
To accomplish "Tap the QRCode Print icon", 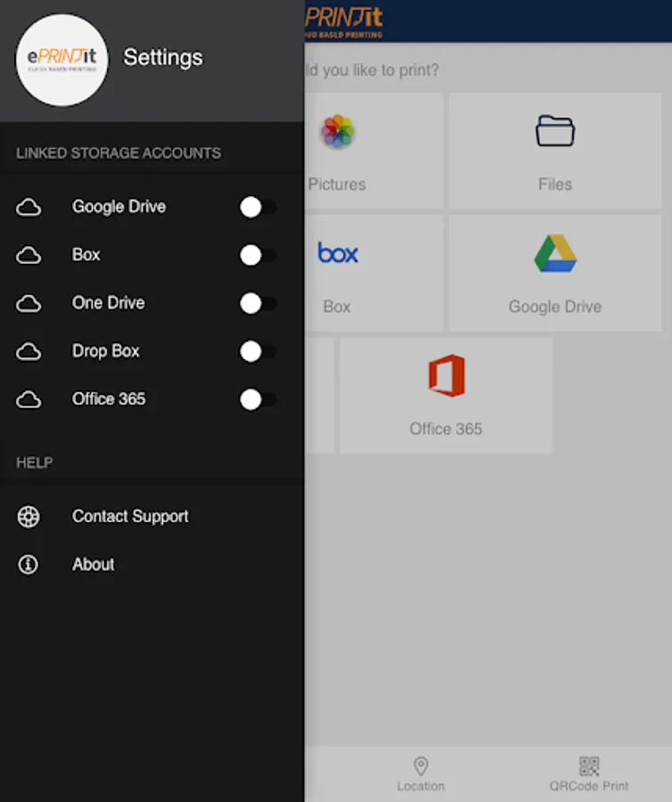I will point(589,766).
